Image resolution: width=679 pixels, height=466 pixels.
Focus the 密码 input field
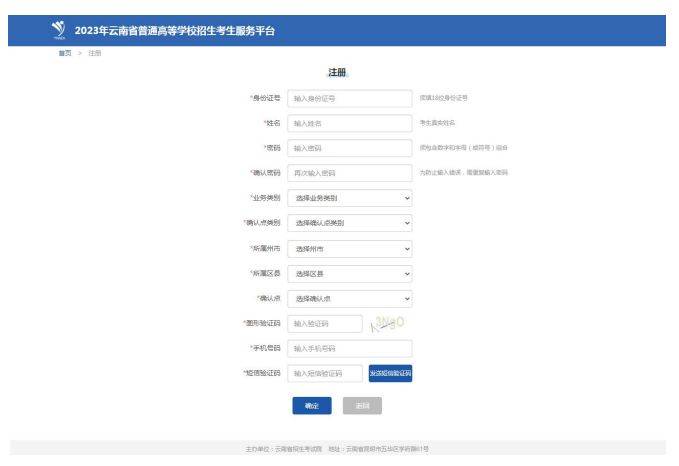349,148
